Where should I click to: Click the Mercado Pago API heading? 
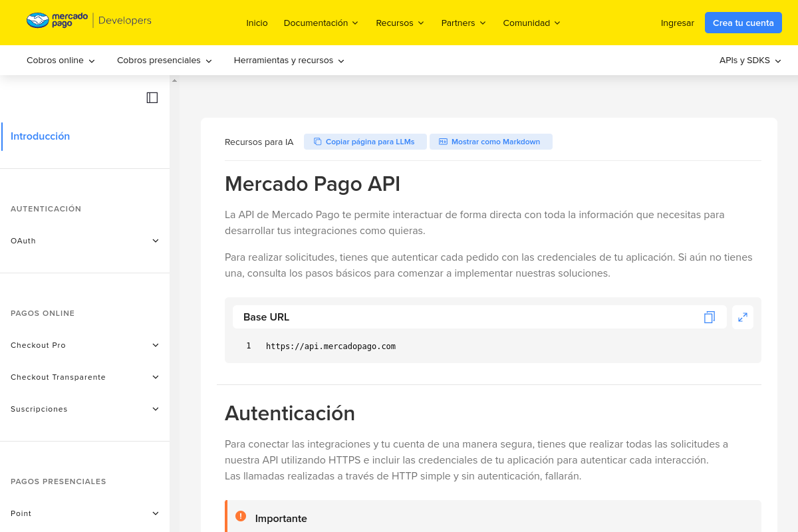tap(313, 184)
